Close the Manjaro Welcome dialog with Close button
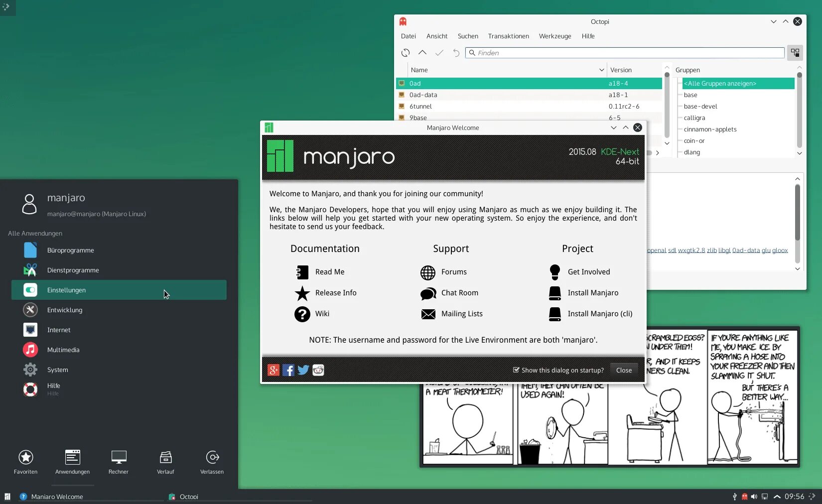This screenshot has width=822, height=504. (x=624, y=370)
